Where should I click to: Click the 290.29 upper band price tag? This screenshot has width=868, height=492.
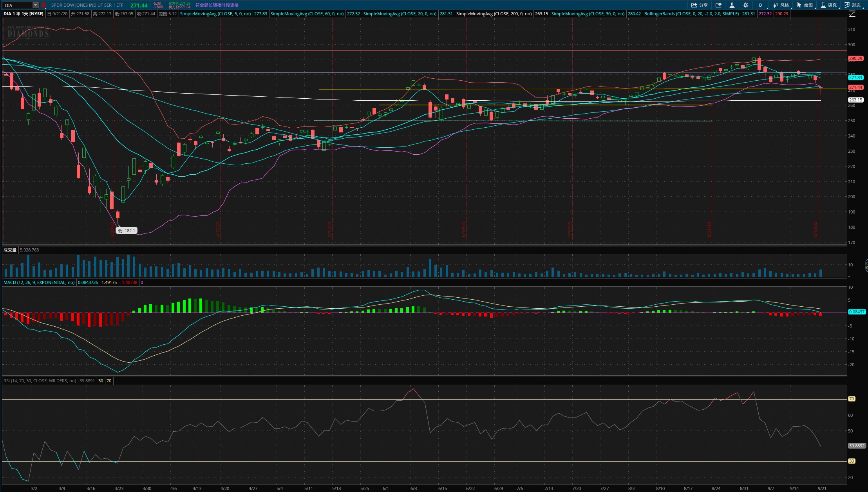click(856, 58)
